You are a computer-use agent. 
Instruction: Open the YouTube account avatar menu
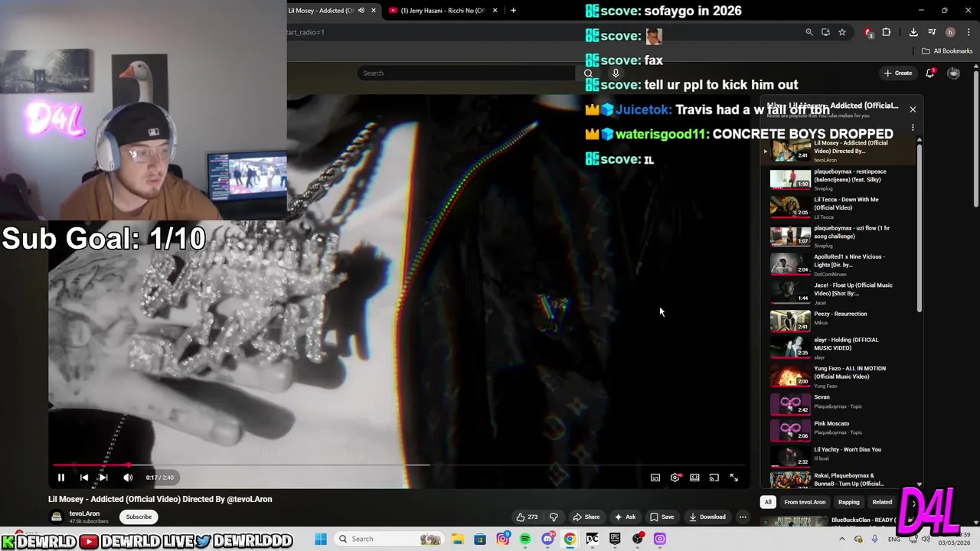coord(953,73)
